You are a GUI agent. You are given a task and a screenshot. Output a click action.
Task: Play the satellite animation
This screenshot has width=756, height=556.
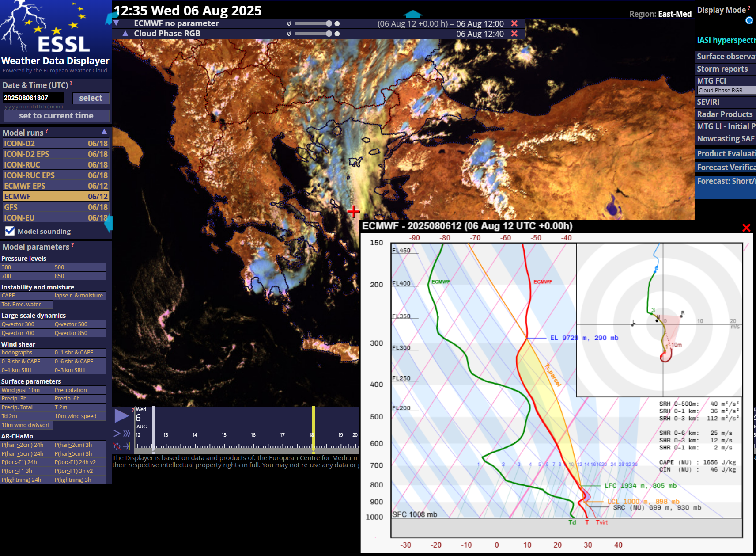point(121,415)
